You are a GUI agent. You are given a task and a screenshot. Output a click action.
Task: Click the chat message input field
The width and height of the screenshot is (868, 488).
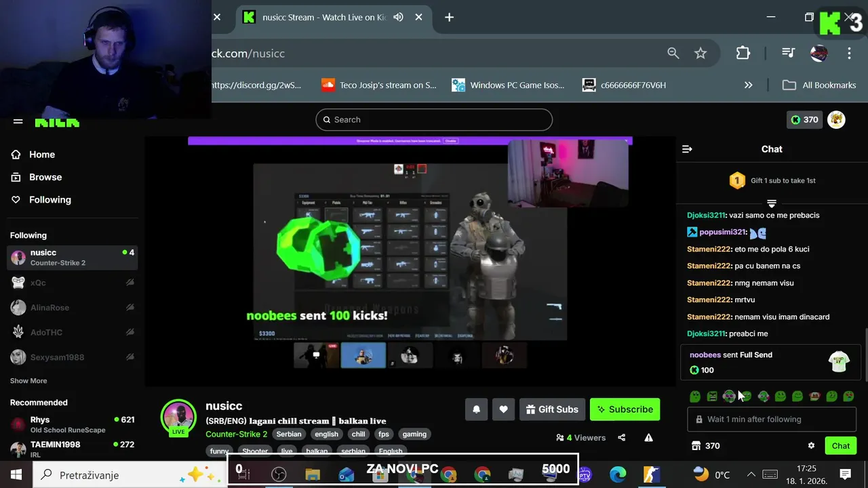[x=772, y=419]
